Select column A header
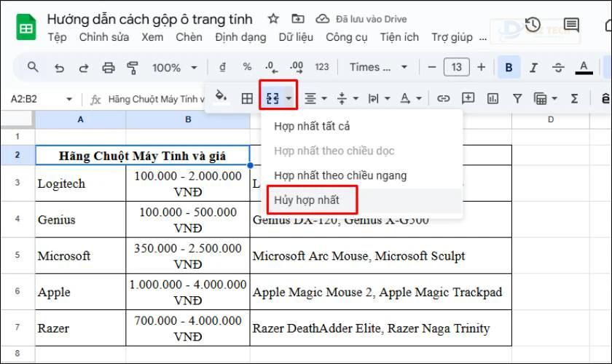 (80, 119)
